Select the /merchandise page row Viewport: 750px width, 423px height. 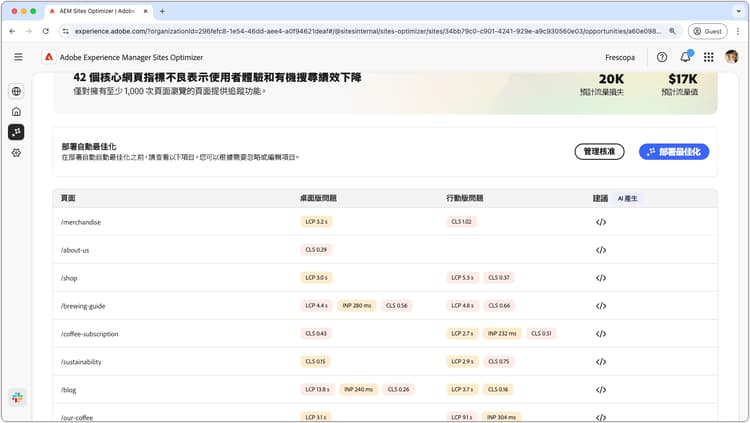click(385, 222)
